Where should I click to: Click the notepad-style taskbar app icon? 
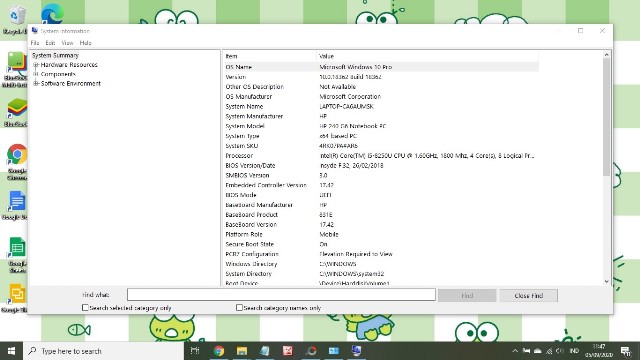pos(264,351)
